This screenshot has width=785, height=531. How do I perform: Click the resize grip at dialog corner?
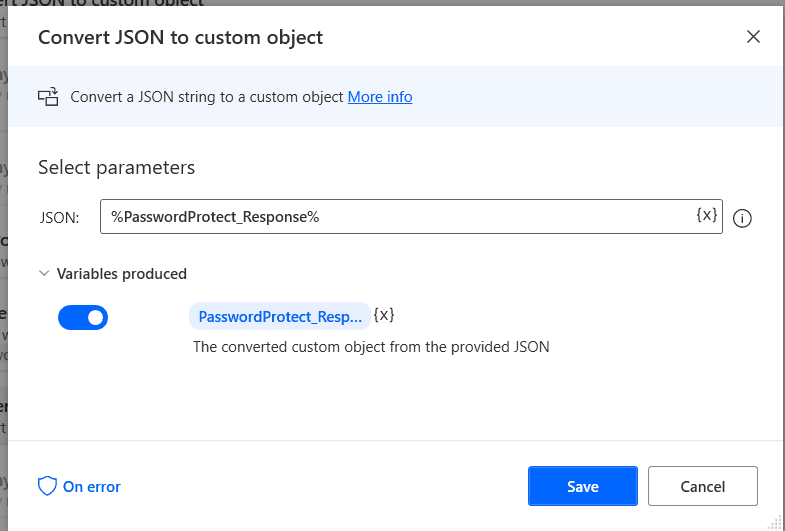pyautogui.click(x=775, y=522)
